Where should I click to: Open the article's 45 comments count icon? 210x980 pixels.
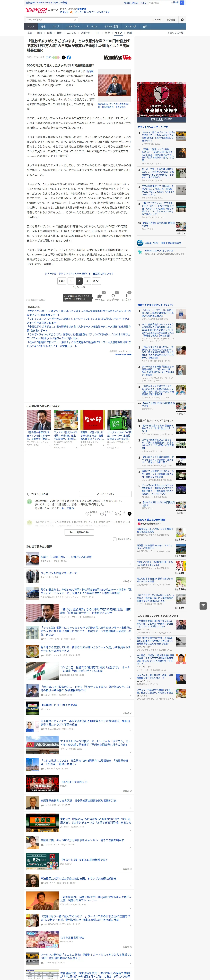[x=48, y=57]
